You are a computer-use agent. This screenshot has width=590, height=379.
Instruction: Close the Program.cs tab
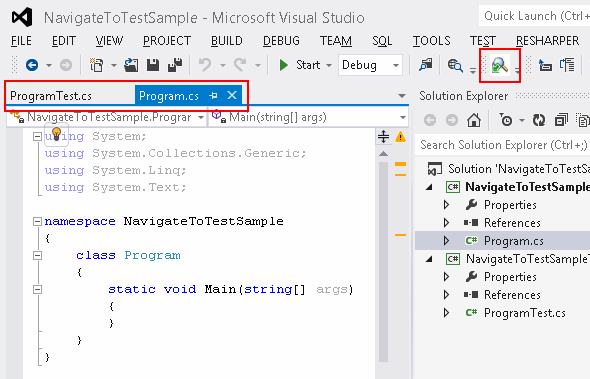point(232,95)
